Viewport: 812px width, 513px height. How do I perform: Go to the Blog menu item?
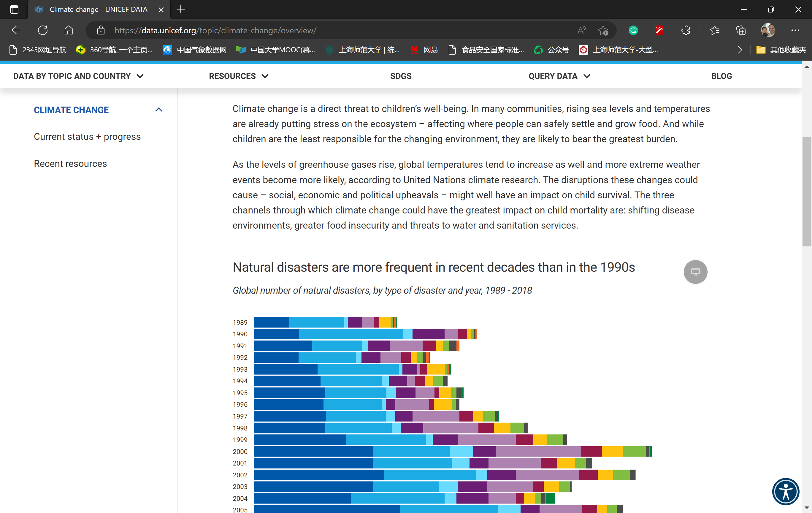(x=721, y=76)
